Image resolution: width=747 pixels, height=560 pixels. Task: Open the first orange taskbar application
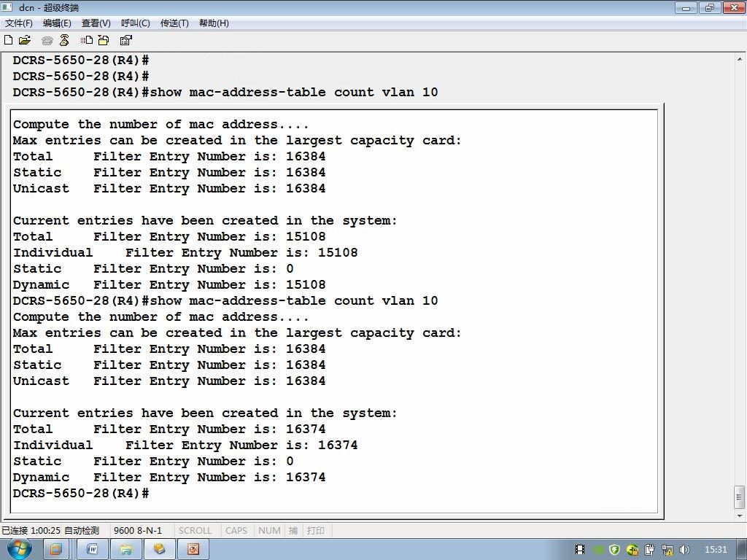point(55,550)
